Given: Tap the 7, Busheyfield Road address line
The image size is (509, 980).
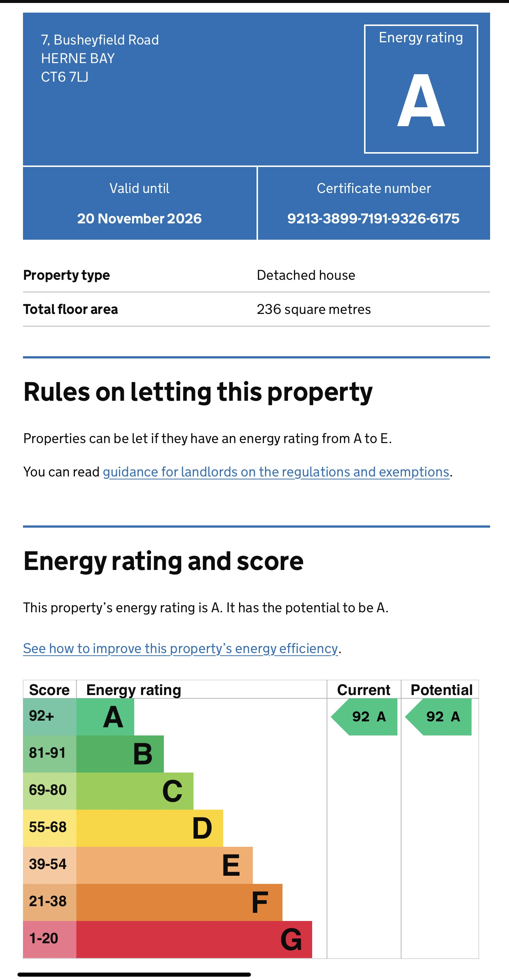Looking at the screenshot, I should pyautogui.click(x=100, y=40).
